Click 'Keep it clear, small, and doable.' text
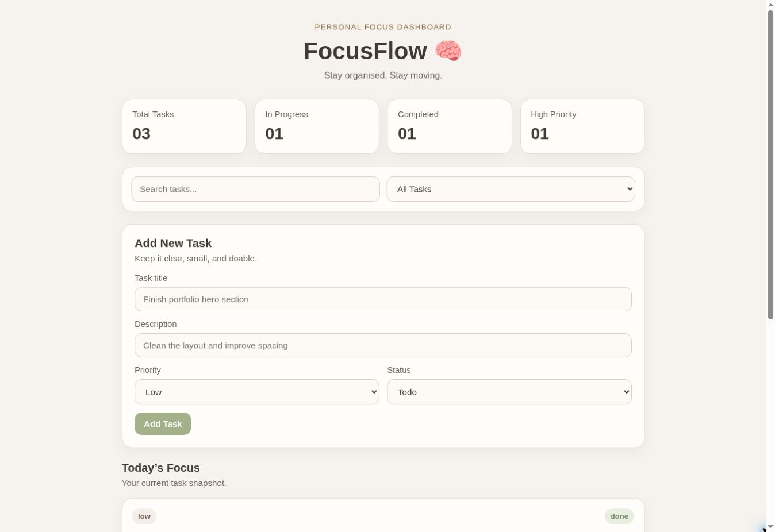 (195, 259)
